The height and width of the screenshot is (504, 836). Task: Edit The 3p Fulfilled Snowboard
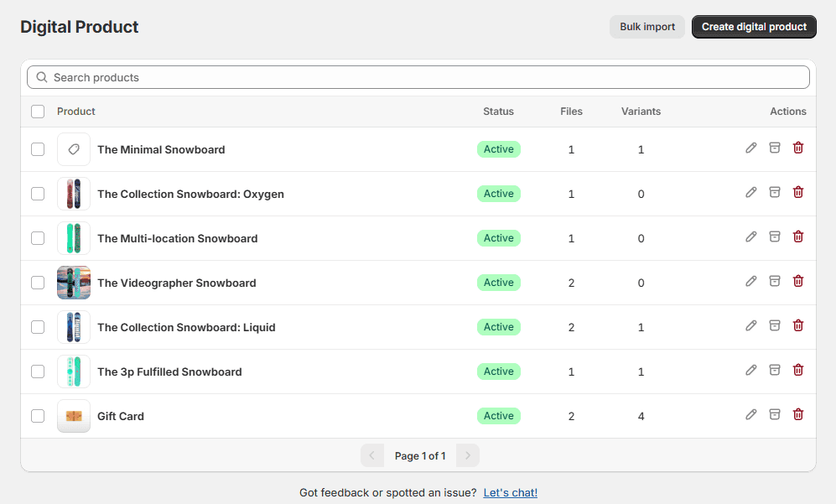[x=751, y=370]
